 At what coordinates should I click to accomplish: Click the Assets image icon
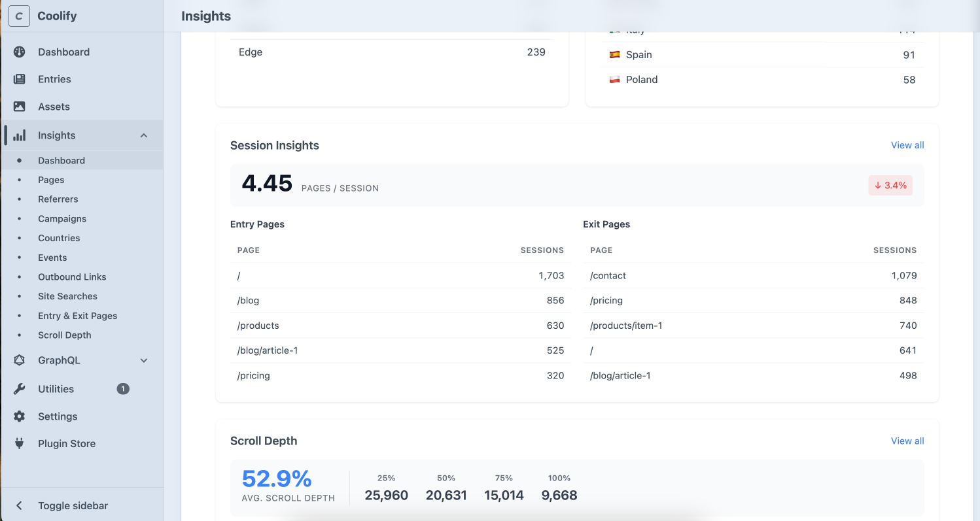(19, 107)
